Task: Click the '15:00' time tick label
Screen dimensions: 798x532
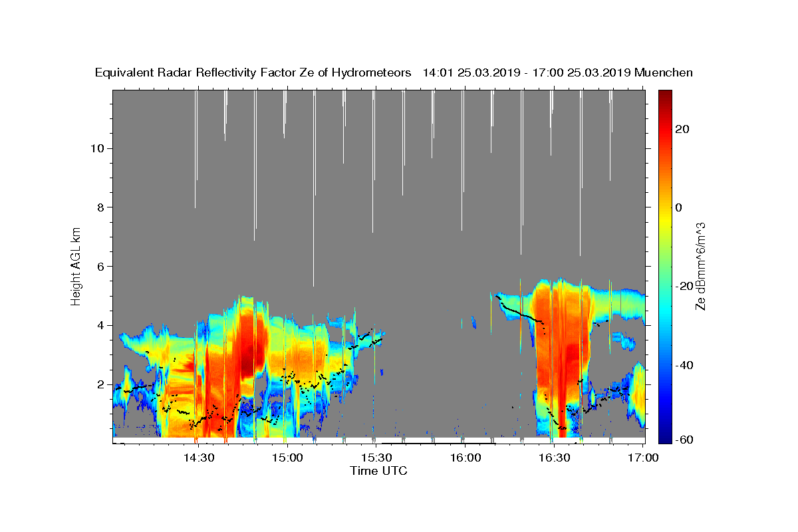Action: (x=287, y=458)
